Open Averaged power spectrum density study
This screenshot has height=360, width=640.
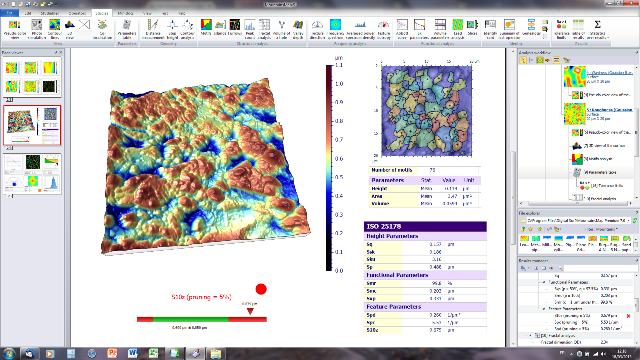(360, 29)
